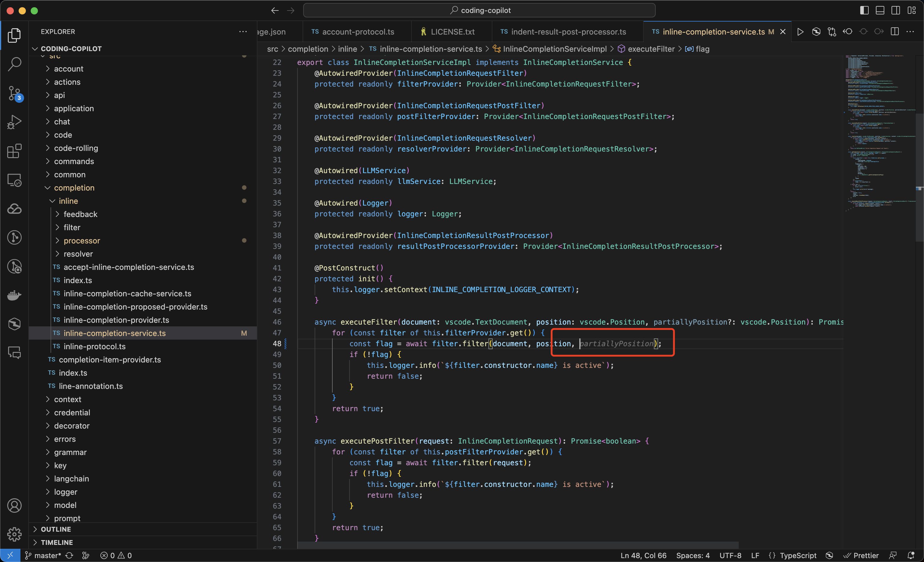Open Run and Debug view
The width and height of the screenshot is (924, 562).
14,122
